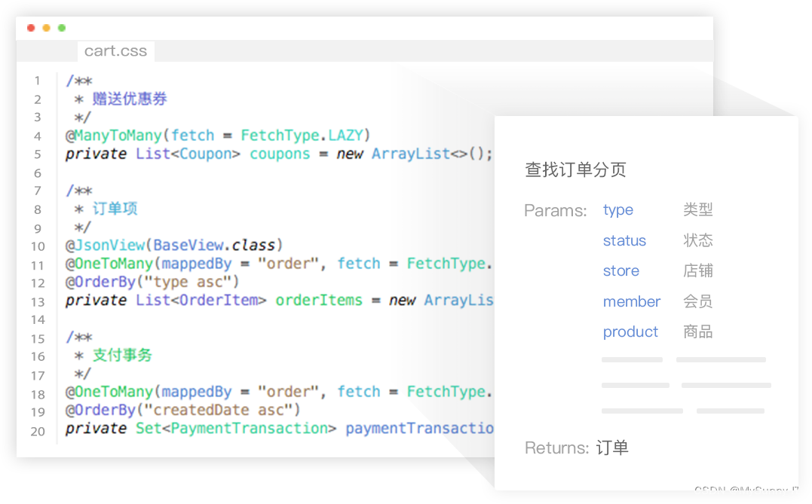Select the cart.css tab
The width and height of the screenshot is (812, 504).
[115, 50]
